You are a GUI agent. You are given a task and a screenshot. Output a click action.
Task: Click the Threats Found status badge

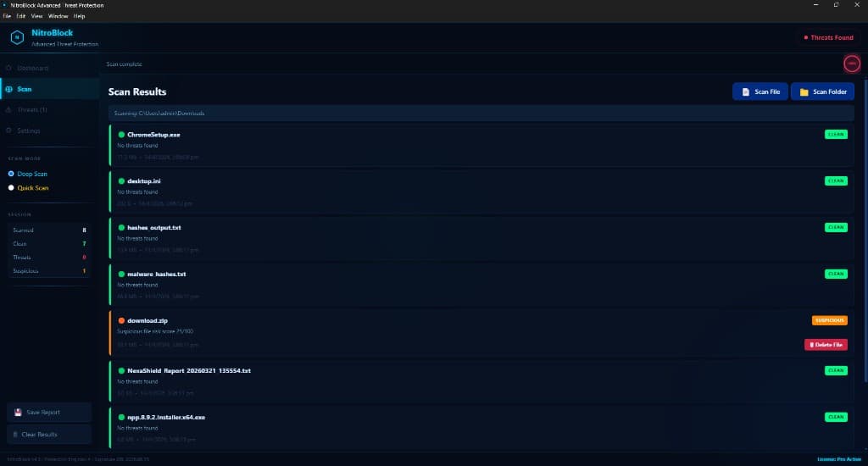pos(829,37)
